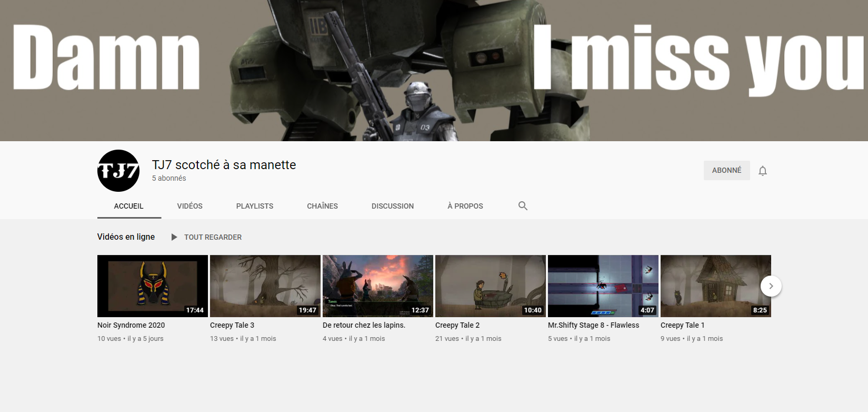The height and width of the screenshot is (412, 868).
Task: Play the 10:40 Creepy Tale 2 thumbnail
Action: pos(491,286)
